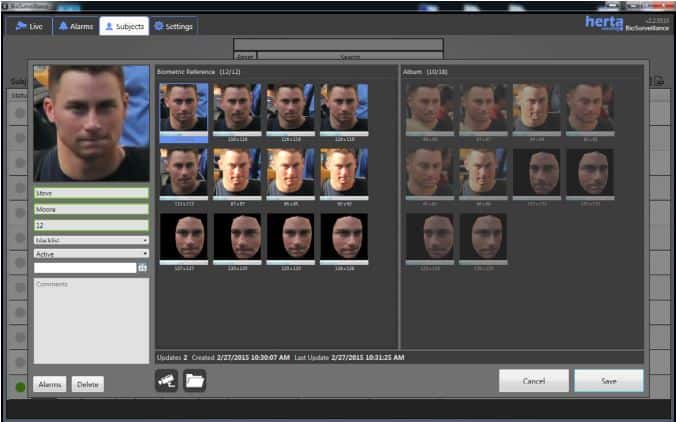This screenshot has width=676, height=422.
Task: Click the calendar icon beside date field
Action: tap(142, 268)
